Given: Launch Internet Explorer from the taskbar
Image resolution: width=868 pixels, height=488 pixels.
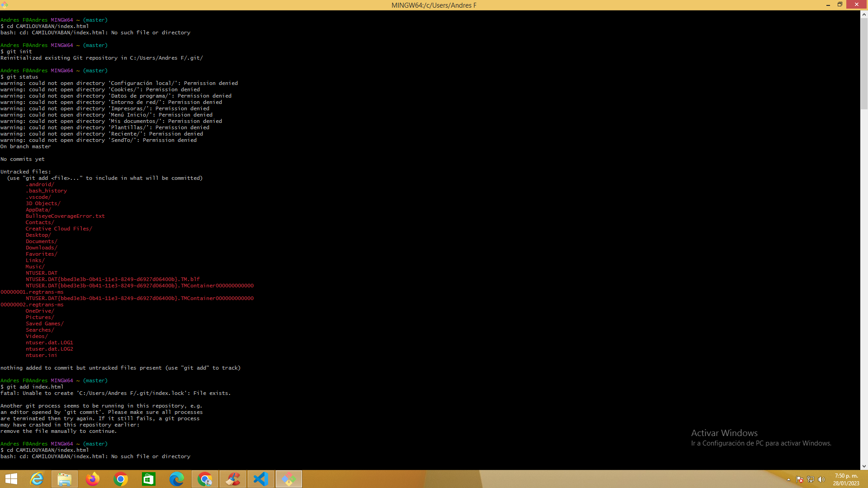Looking at the screenshot, I should click(x=37, y=479).
